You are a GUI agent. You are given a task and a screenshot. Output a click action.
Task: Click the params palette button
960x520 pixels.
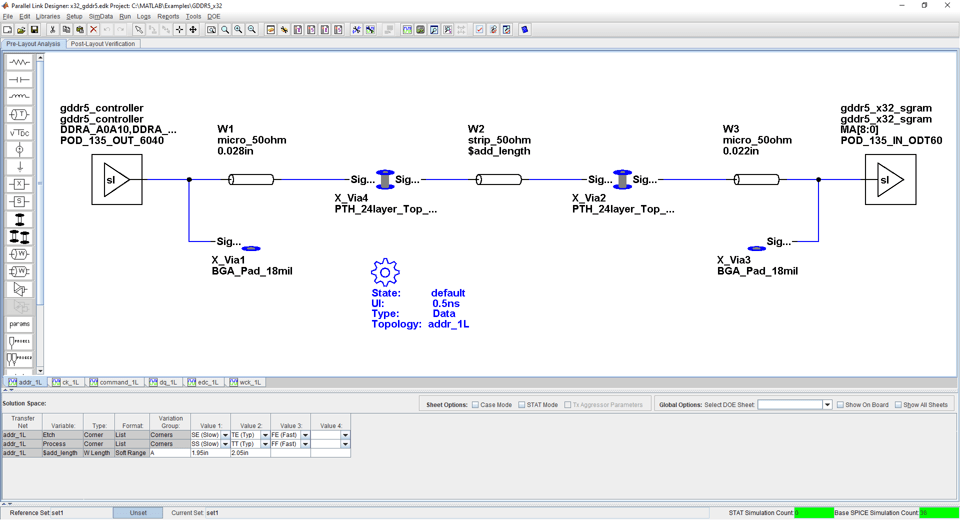click(x=19, y=324)
